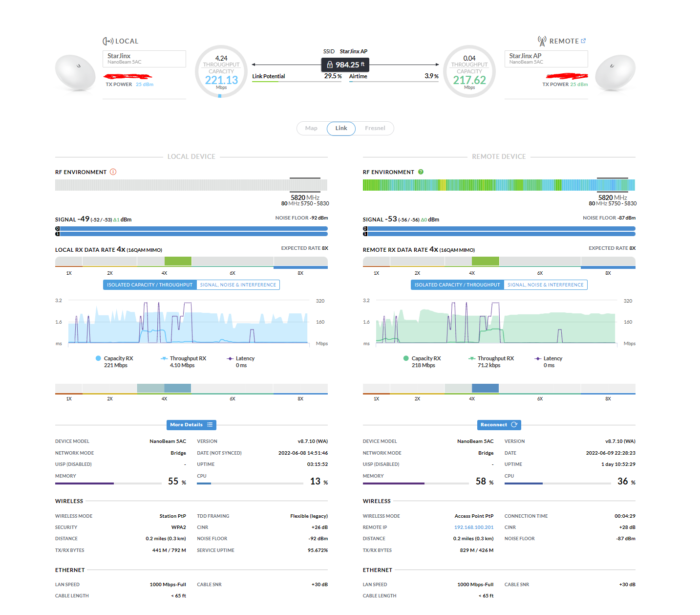The height and width of the screenshot is (615, 700).
Task: Click the refresh icon in Reconnect
Action: (514, 425)
